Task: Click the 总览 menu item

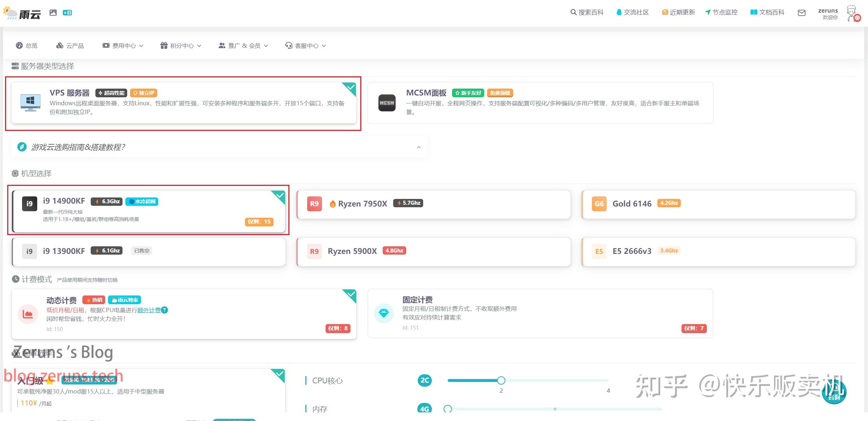Action: point(27,45)
